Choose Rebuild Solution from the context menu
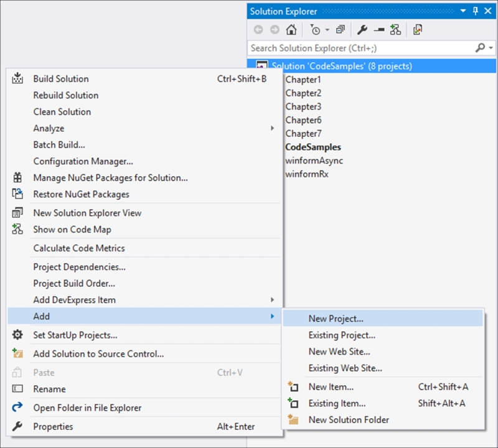The height and width of the screenshot is (448, 498). point(66,95)
